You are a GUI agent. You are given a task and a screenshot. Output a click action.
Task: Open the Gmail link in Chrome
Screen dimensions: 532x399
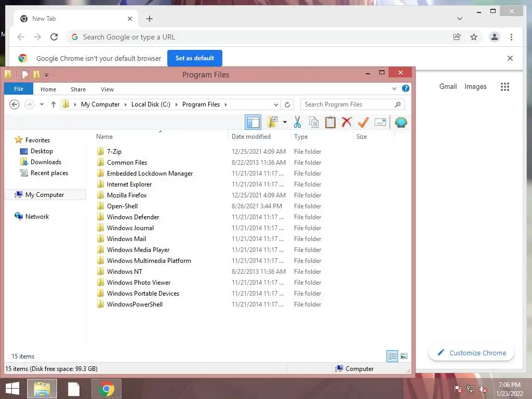pyautogui.click(x=448, y=87)
